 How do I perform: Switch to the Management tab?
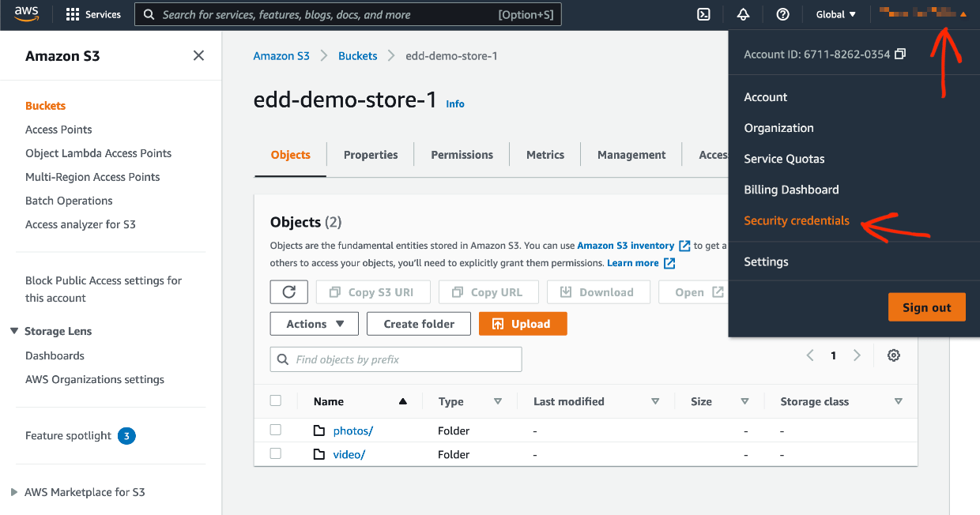pyautogui.click(x=631, y=154)
